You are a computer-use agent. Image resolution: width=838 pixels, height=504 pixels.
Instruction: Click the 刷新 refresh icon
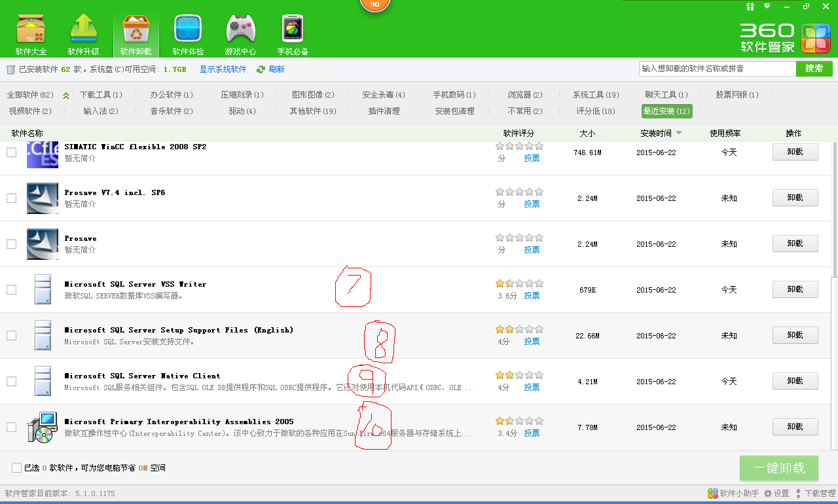pyautogui.click(x=261, y=69)
